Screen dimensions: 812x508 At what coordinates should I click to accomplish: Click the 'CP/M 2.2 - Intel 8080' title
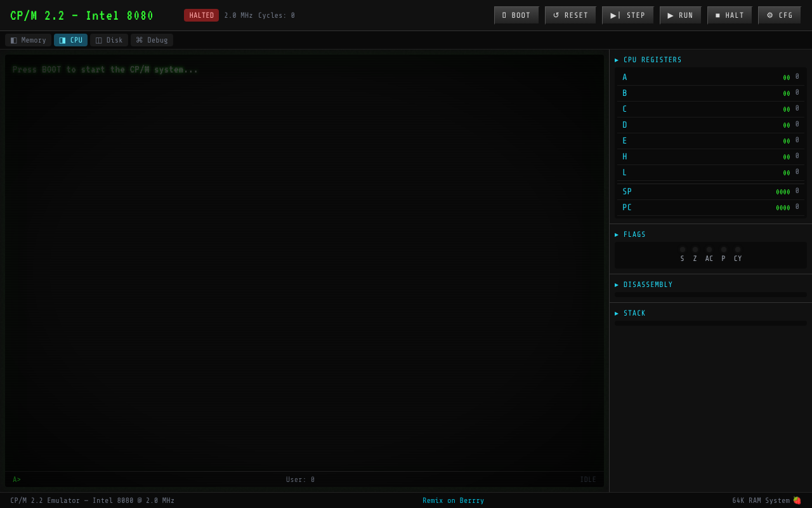point(82,16)
